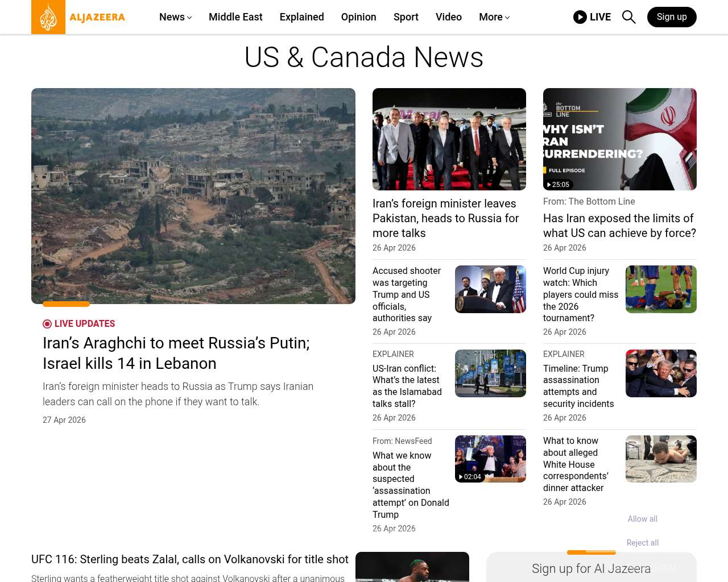This screenshot has width=728, height=582.
Task: Select Allow all cookies
Action: click(x=642, y=519)
